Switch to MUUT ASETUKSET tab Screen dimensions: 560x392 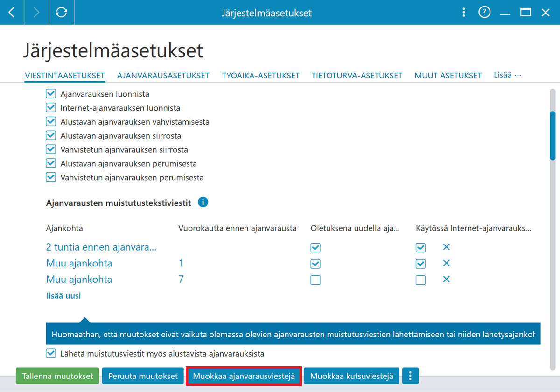[448, 76]
